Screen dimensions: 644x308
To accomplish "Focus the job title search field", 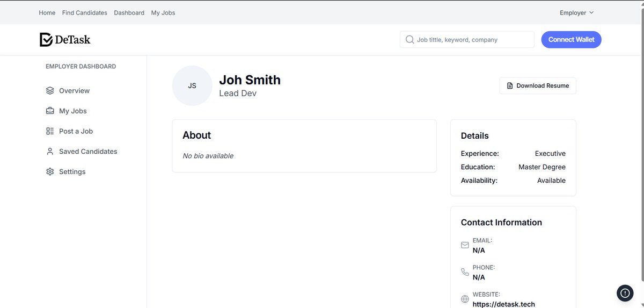I will tap(467, 39).
